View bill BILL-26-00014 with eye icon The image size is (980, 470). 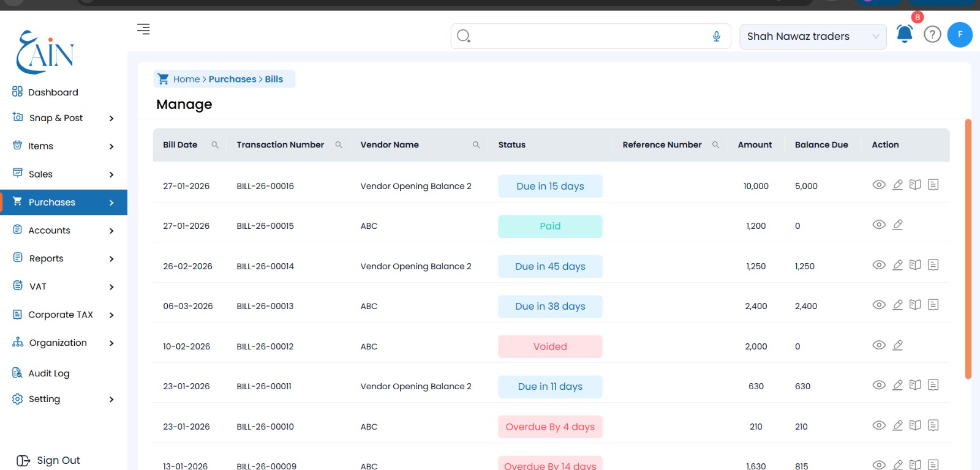[x=879, y=265]
